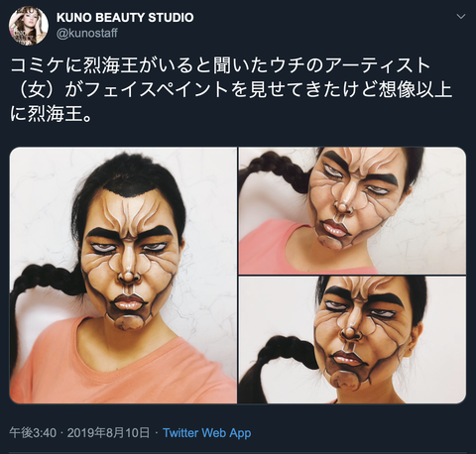Expand the tweet options chevron menu

(x=461, y=17)
